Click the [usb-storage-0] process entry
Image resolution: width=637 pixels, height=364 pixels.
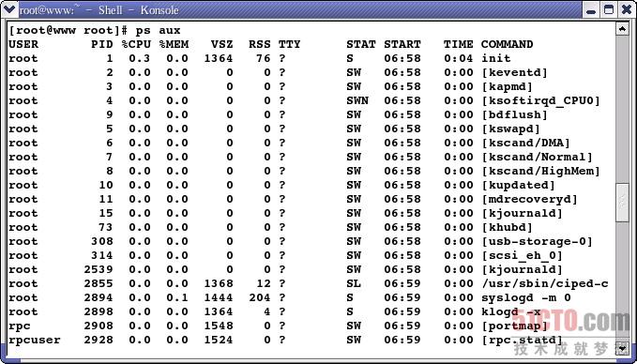pyautogui.click(x=537, y=241)
